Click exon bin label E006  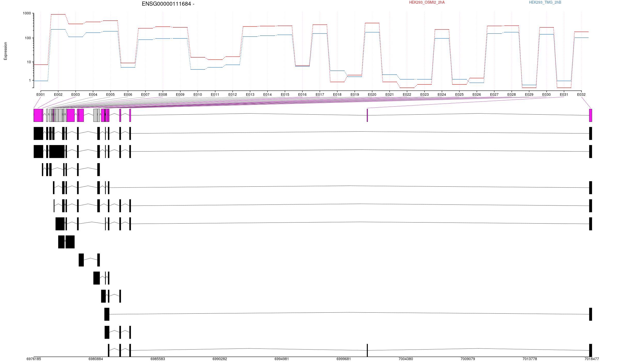point(128,94)
